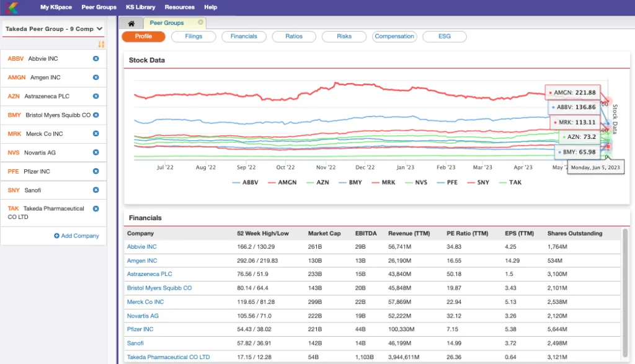Toggle TAK series in chart legend
Image resolution: width=635 pixels, height=364 pixels.
pos(510,182)
